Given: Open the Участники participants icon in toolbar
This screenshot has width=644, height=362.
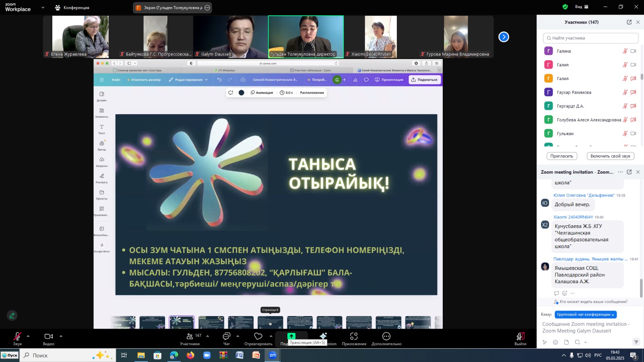Looking at the screenshot, I should pos(190,336).
